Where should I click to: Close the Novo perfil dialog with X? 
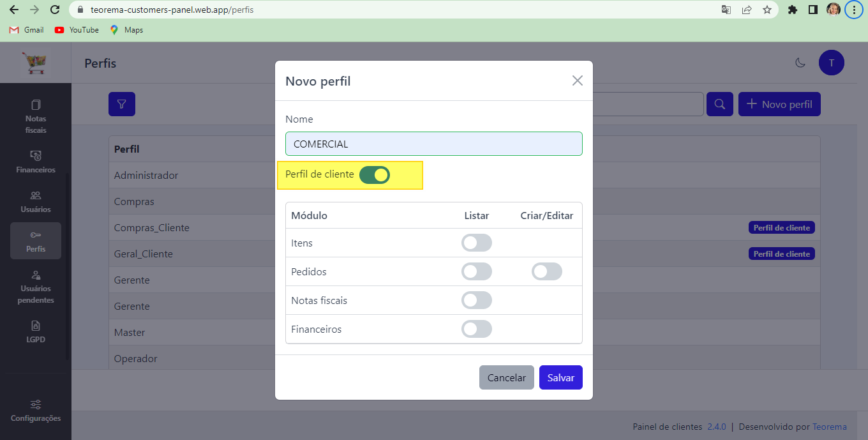click(578, 80)
